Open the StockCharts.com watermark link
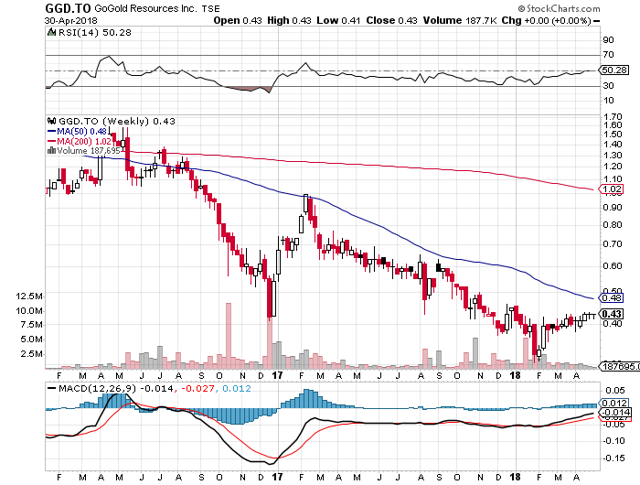Image resolution: width=640 pixels, height=485 pixels. 559,8
